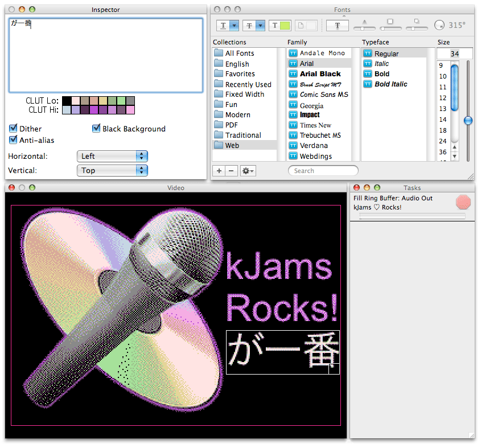Click the shadow angle dial
This screenshot has width=481, height=448.
point(439,25)
